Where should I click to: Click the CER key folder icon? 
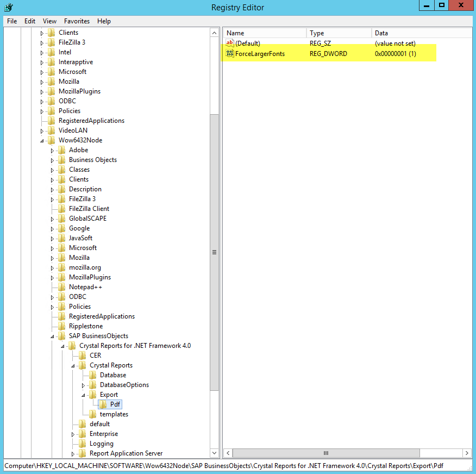tap(82, 355)
